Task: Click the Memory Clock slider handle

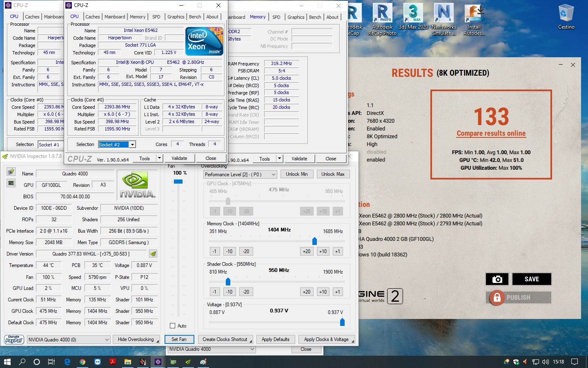Action: [x=314, y=241]
